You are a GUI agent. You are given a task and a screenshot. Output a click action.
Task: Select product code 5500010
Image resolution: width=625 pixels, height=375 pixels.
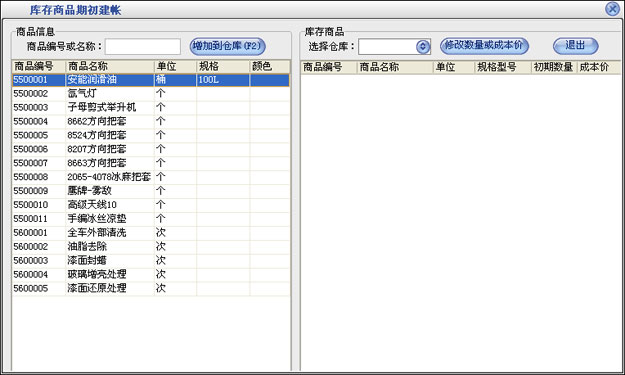pos(31,205)
